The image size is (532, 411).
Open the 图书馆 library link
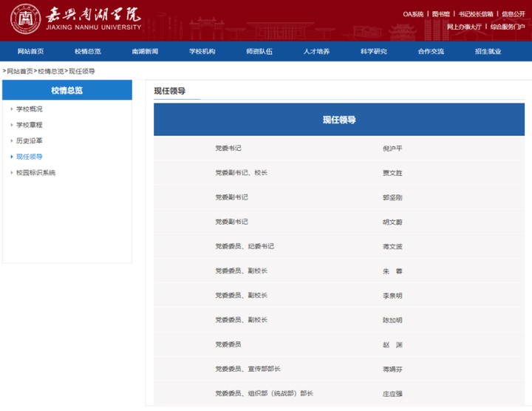[x=441, y=14]
